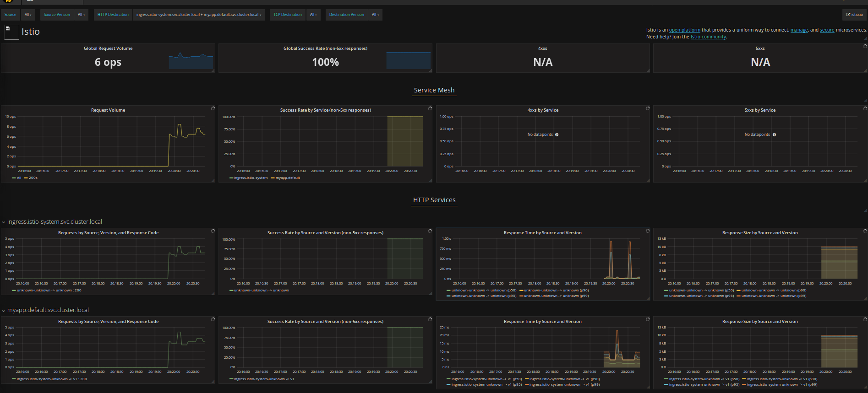Click the N/A value in the 5xxs panel
This screenshot has width=868, height=393.
760,62
